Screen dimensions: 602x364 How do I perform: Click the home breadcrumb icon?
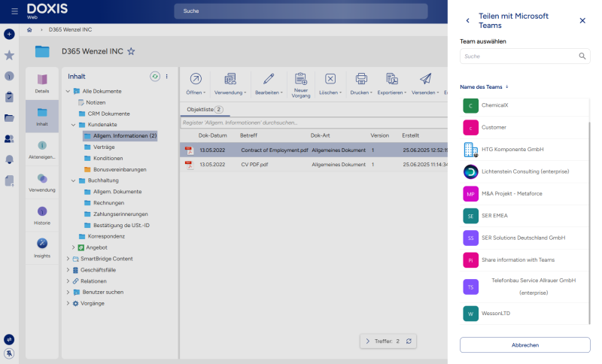click(29, 30)
